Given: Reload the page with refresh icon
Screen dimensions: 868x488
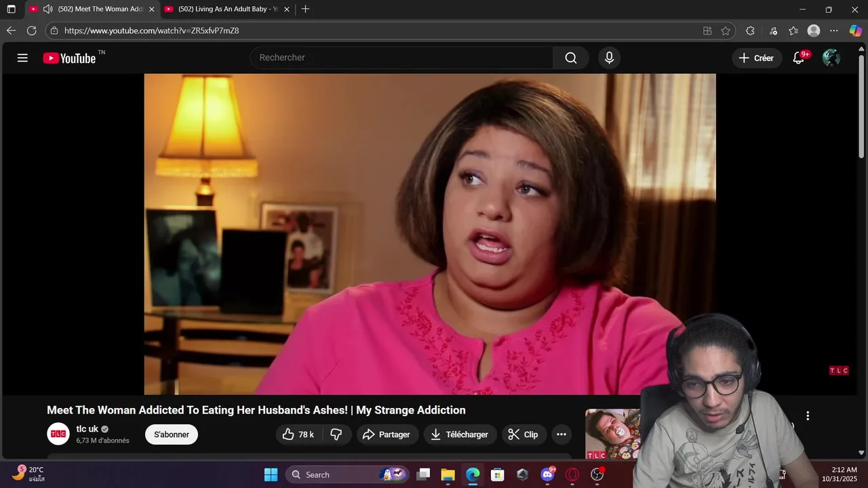Looking at the screenshot, I should click(31, 30).
